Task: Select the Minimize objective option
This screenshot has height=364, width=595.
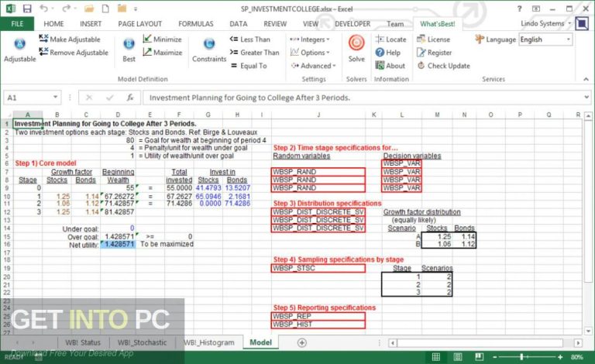Action: click(x=162, y=39)
